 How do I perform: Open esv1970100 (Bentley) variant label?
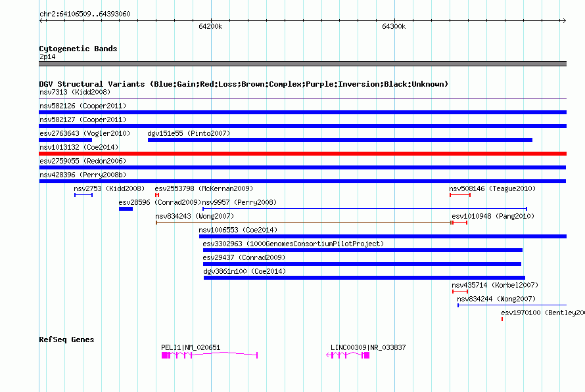tap(543, 313)
